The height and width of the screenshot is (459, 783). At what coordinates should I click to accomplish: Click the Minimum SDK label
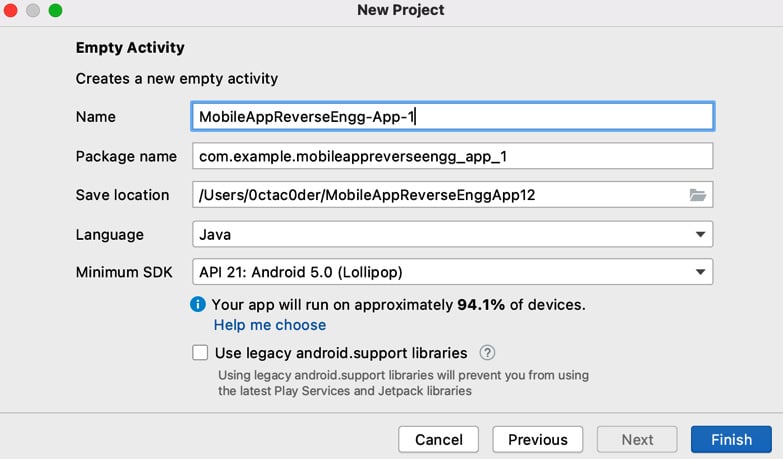[124, 272]
